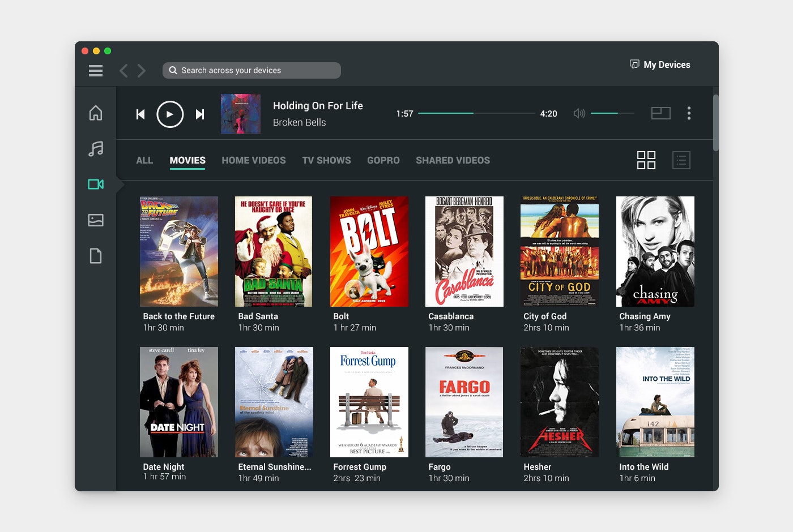Switch to the TV Shows tab

(326, 160)
